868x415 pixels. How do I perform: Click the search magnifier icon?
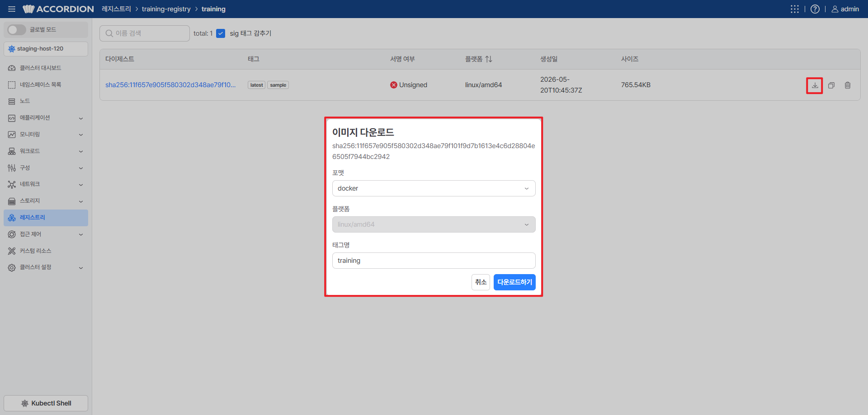[x=109, y=33]
